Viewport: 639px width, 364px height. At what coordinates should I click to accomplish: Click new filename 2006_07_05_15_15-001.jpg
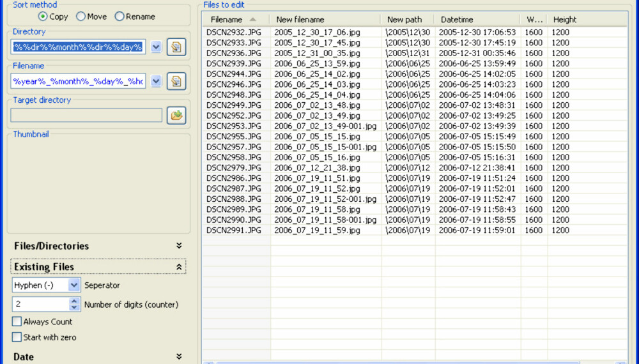325,147
